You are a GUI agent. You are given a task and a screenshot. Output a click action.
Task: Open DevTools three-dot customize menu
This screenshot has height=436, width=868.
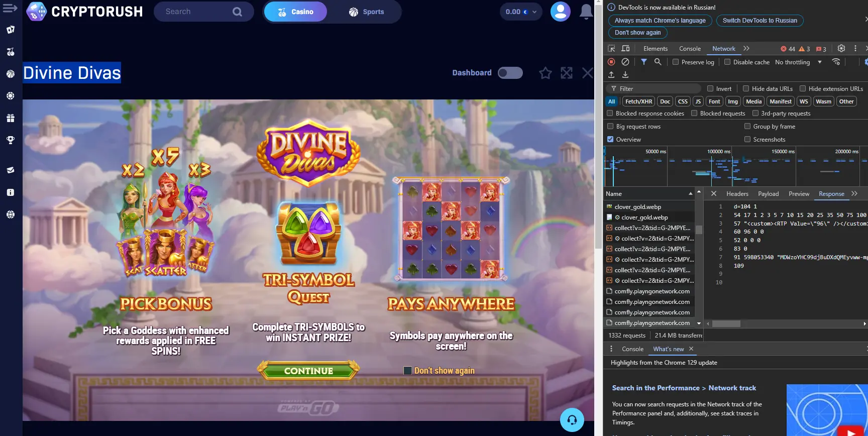point(855,49)
